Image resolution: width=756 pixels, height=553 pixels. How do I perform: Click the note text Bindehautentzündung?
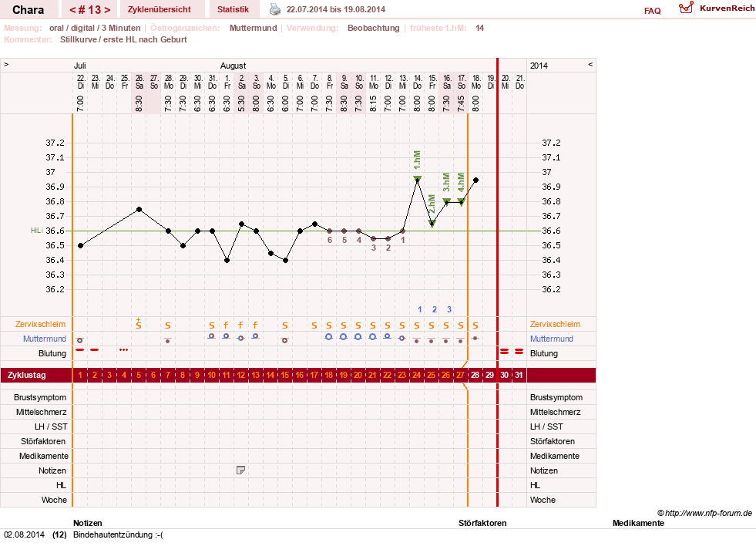tap(118, 534)
